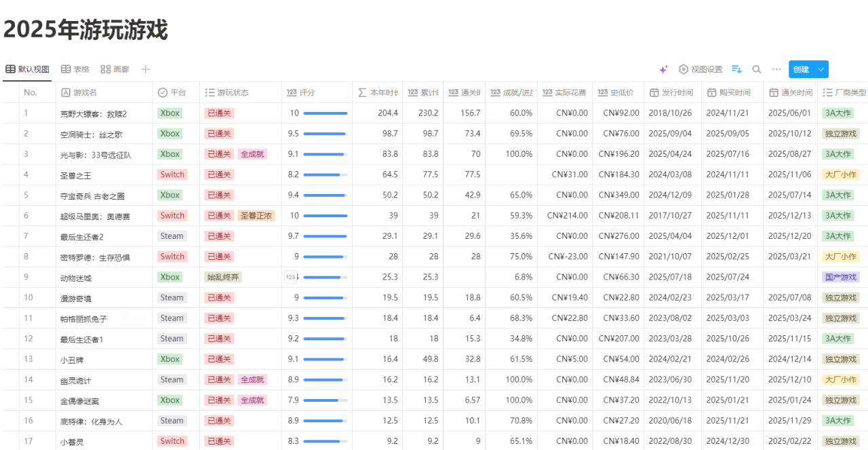Click the 评分 column header
This screenshot has height=450, width=868.
[317, 92]
